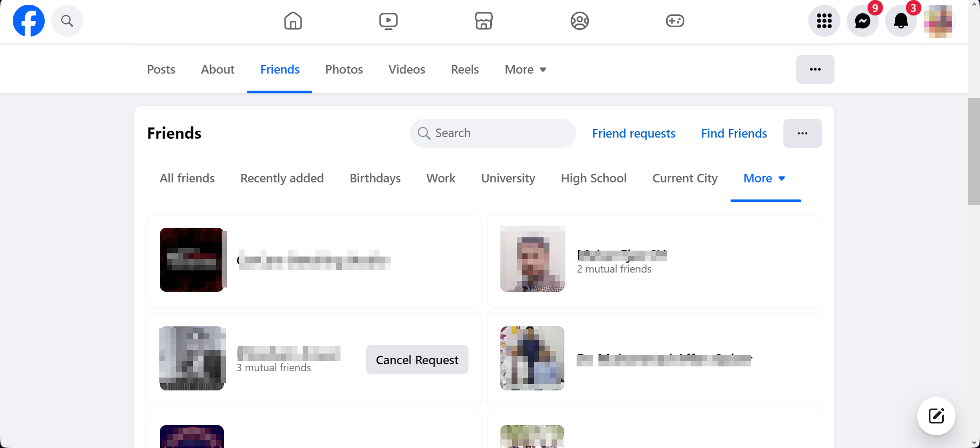Switch to the Posts tab
The height and width of the screenshot is (448, 980).
(x=161, y=69)
